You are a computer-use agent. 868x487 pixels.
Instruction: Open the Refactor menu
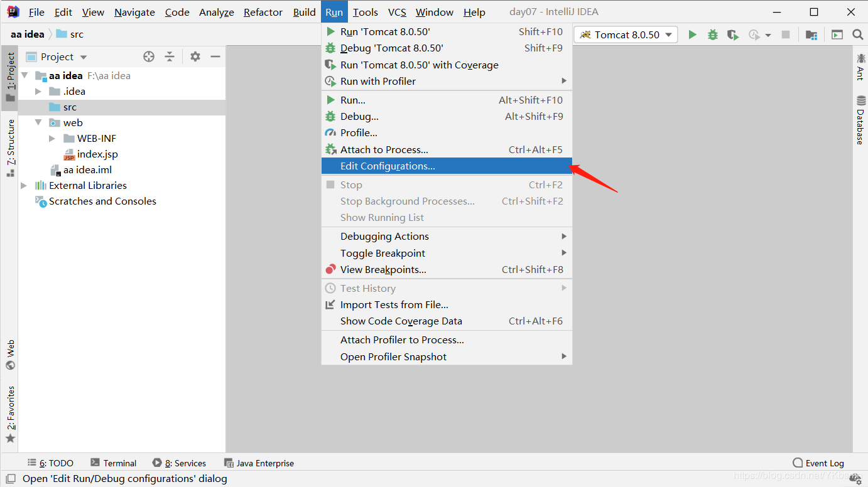pos(263,12)
